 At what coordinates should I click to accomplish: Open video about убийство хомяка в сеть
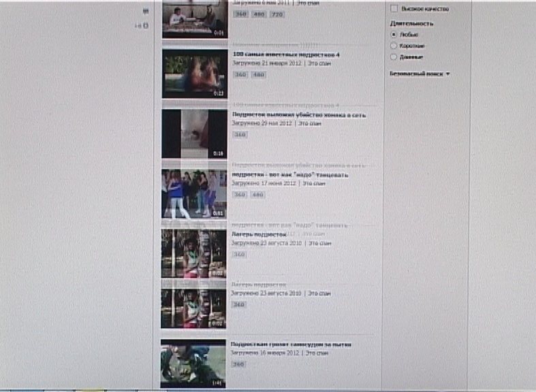[x=299, y=115]
